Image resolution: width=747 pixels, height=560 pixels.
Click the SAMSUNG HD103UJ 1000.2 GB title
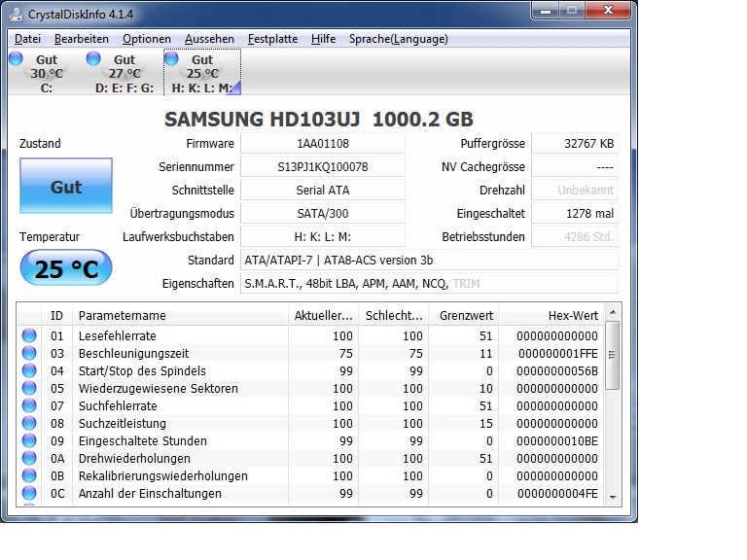(319, 120)
